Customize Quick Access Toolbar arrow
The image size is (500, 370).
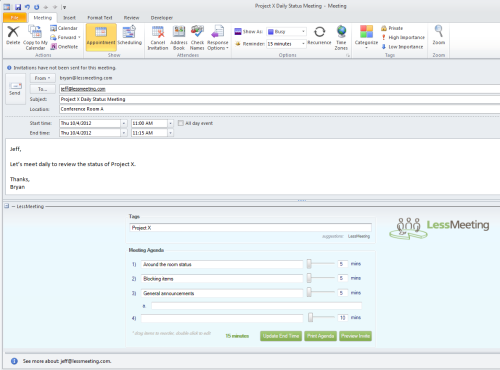pos(64,7)
